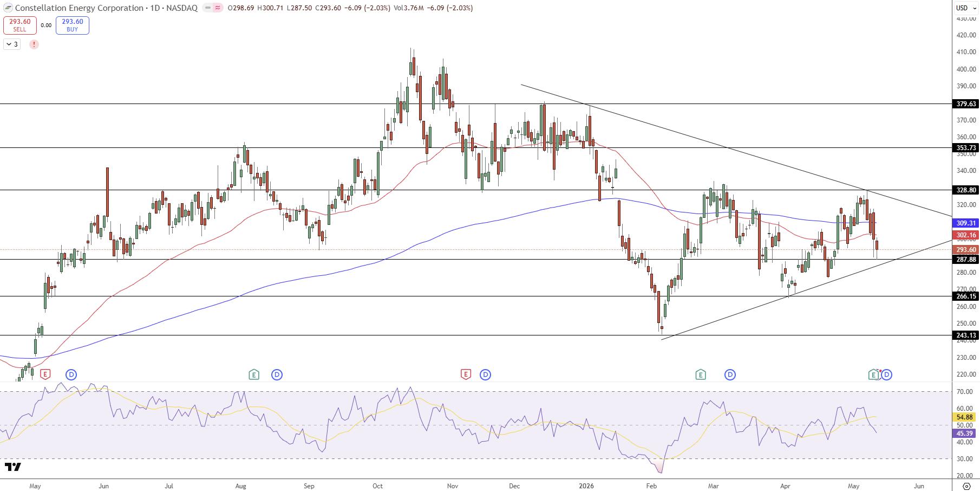Click the purple 45.39 RSI value label
This screenshot has height=491, width=980.
click(x=965, y=434)
